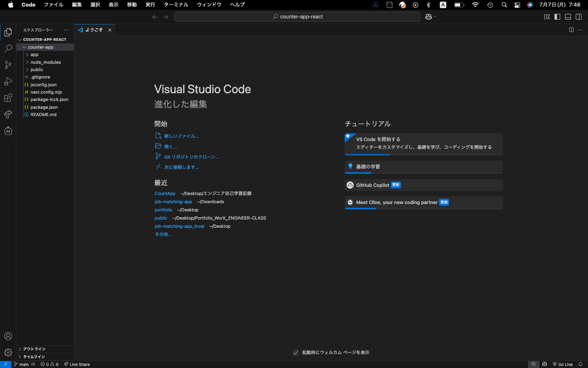Click the その他... link
The height and width of the screenshot is (368, 588).
coord(163,234)
